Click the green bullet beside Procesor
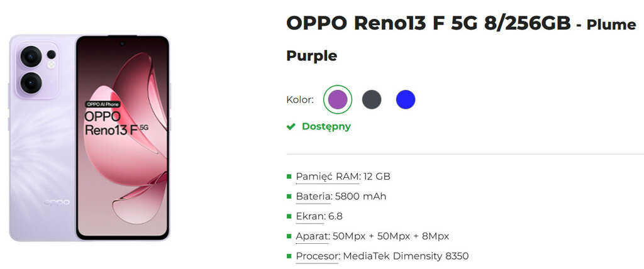The image size is (644, 269). (289, 256)
